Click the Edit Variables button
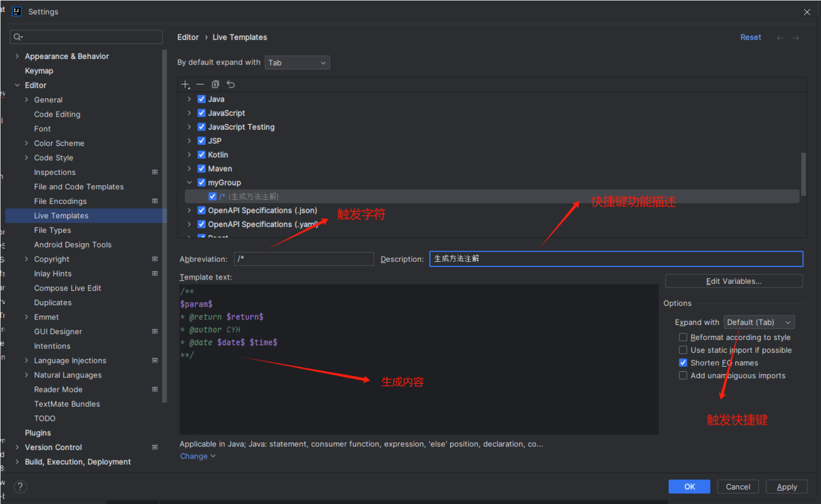Image resolution: width=821 pixels, height=504 pixels. (734, 282)
